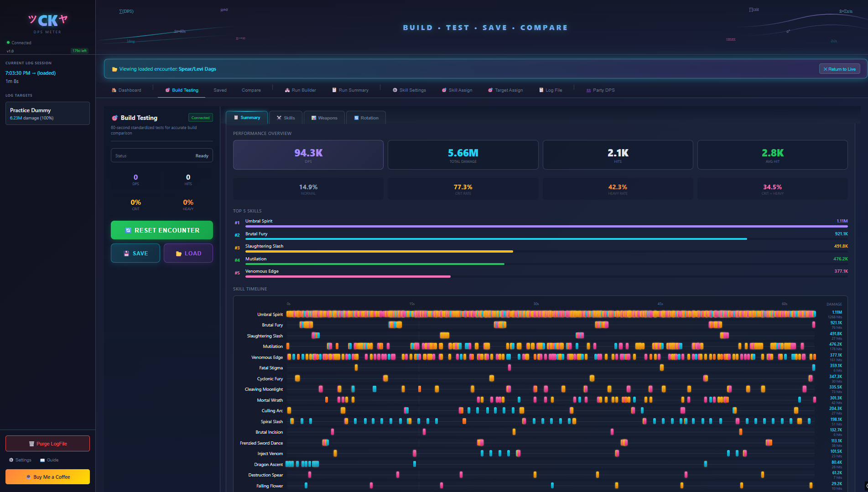Select the Practice Dummy log target
The height and width of the screenshot is (492, 868).
47,113
